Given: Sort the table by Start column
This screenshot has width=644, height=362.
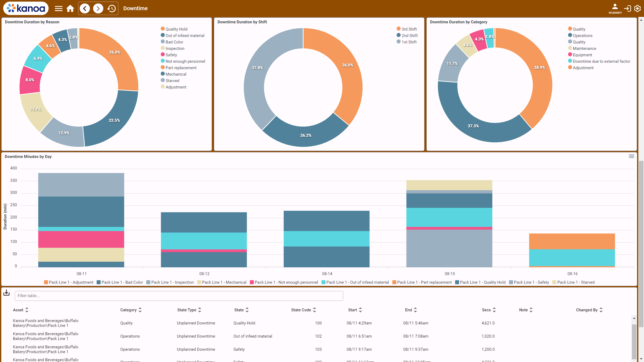Looking at the screenshot, I should 355,310.
